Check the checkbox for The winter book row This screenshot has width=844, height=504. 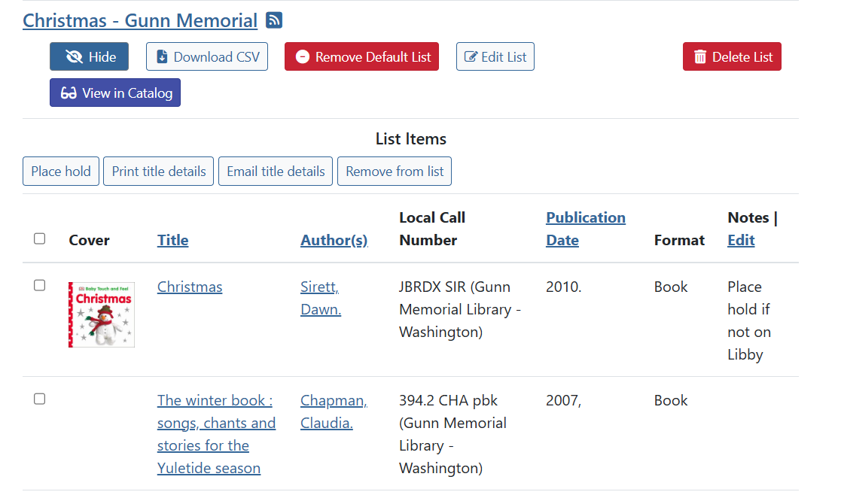[39, 399]
